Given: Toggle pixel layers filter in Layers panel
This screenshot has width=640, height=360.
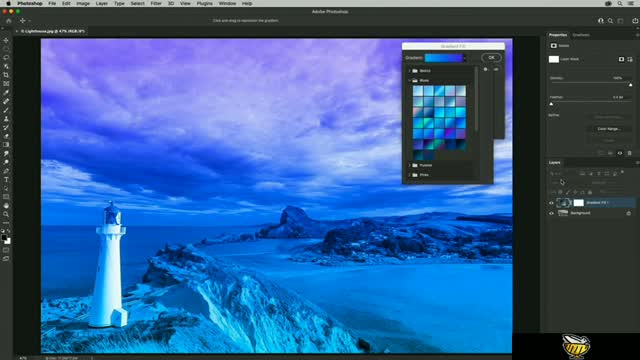Looking at the screenshot, I should coord(582,174).
